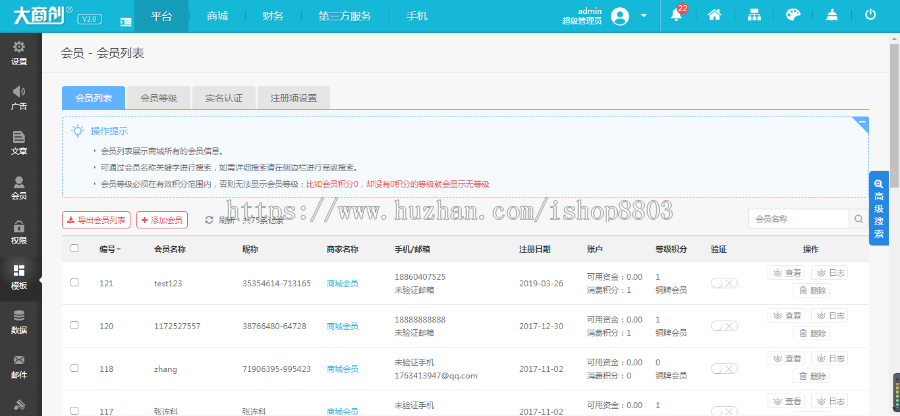This screenshot has height=416, width=900.
Task: Click the notification bell with 22 badge
Action: coord(677,15)
